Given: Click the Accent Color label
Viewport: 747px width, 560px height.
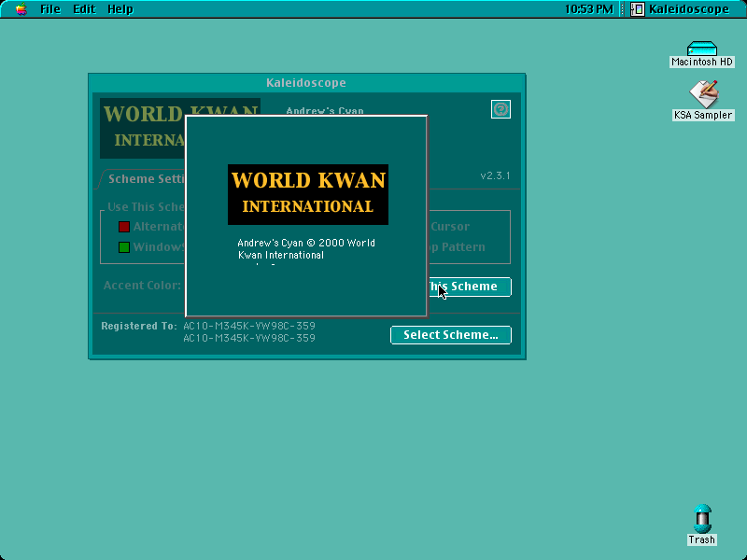Looking at the screenshot, I should 142,286.
